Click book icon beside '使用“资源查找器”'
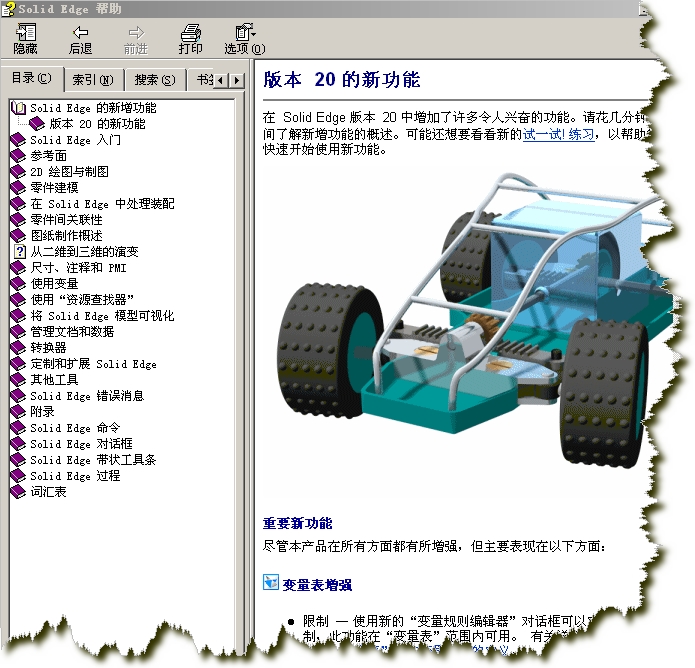The height and width of the screenshot is (668, 695). tap(18, 300)
